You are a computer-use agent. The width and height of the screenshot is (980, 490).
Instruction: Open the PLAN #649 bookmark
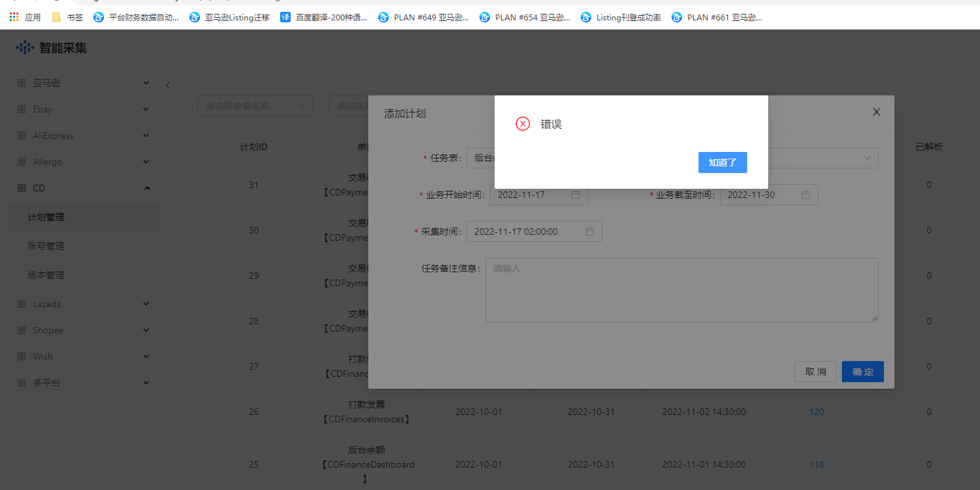coord(424,17)
